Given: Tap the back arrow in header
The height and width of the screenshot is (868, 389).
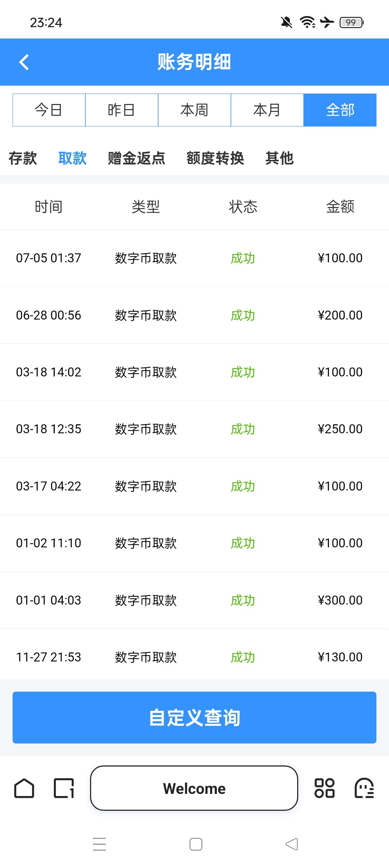Looking at the screenshot, I should (24, 62).
